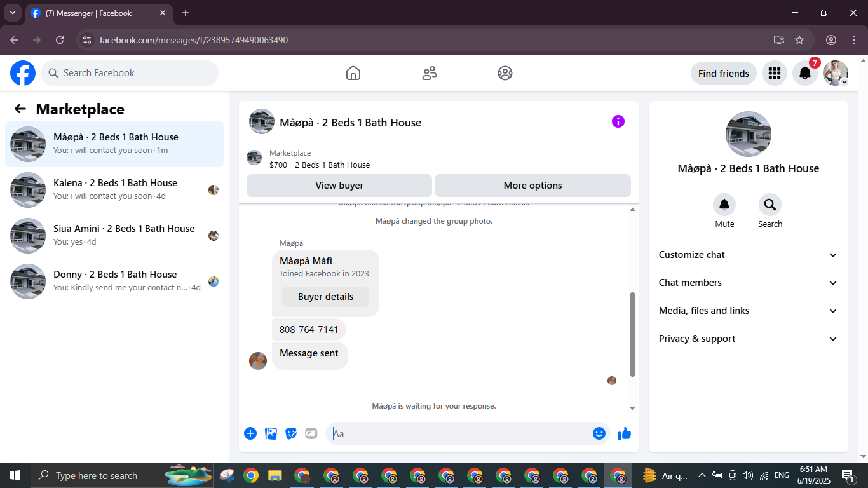The width and height of the screenshot is (868, 488).
Task: Click the group photo in right panel
Action: (x=749, y=134)
